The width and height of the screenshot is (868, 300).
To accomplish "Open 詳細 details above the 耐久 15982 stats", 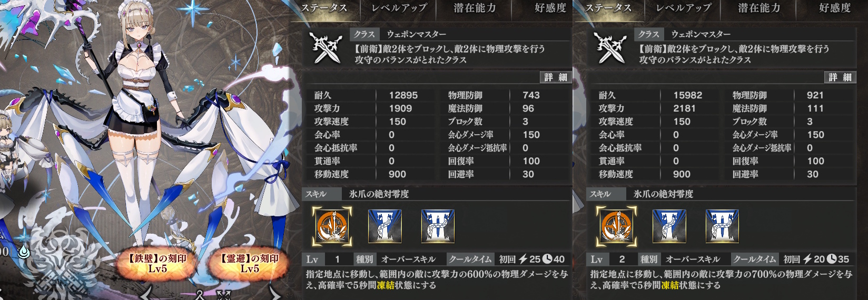I will pyautogui.click(x=840, y=77).
